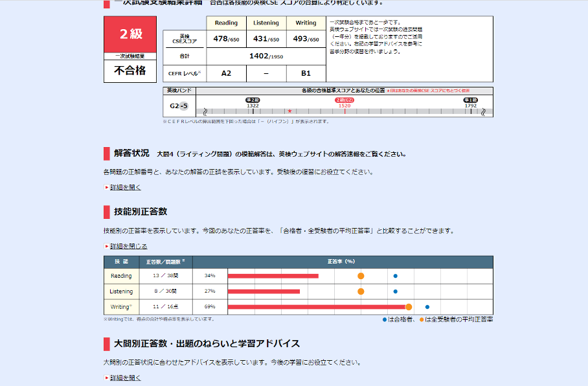The image size is (588, 386).
Task: Click the 一次試験結果 label under grade badge
Action: pos(130,56)
